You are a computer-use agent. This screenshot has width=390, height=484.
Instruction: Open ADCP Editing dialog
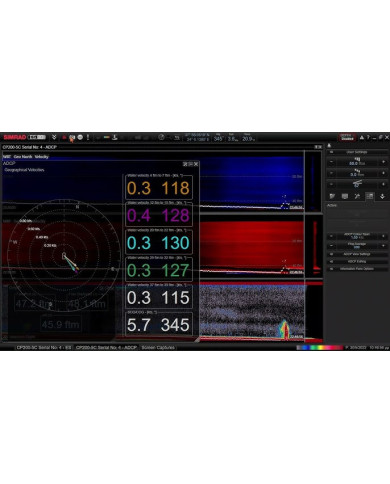tap(357, 262)
